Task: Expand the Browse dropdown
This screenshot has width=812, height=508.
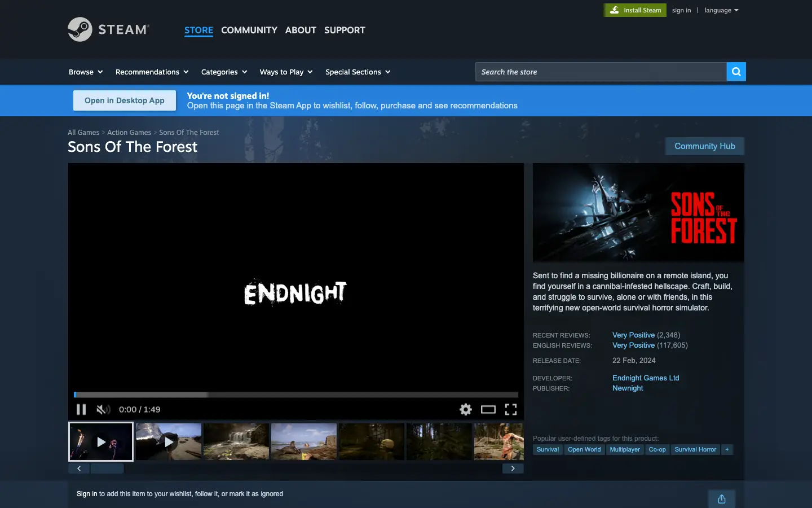Action: pos(86,72)
